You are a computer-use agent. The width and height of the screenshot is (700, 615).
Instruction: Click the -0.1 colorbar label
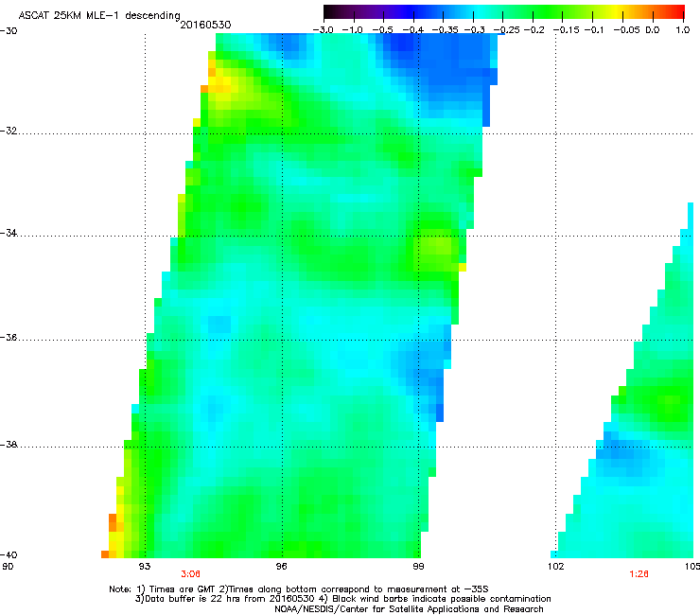(x=593, y=30)
